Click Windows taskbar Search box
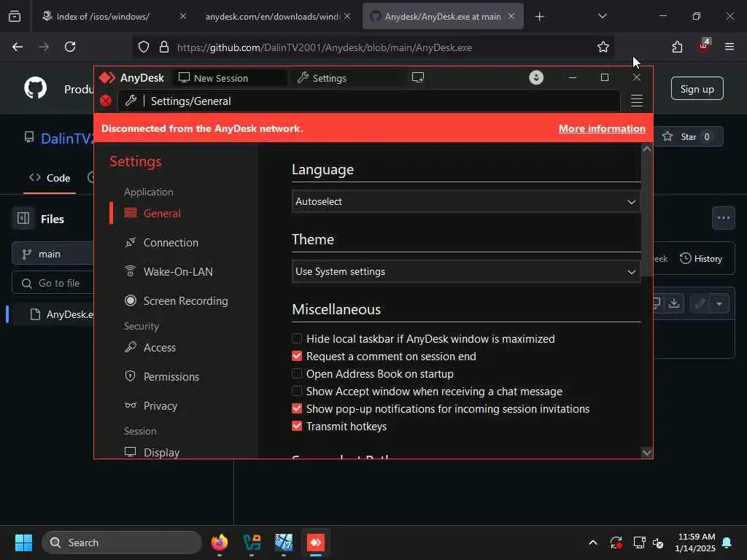 pyautogui.click(x=122, y=542)
